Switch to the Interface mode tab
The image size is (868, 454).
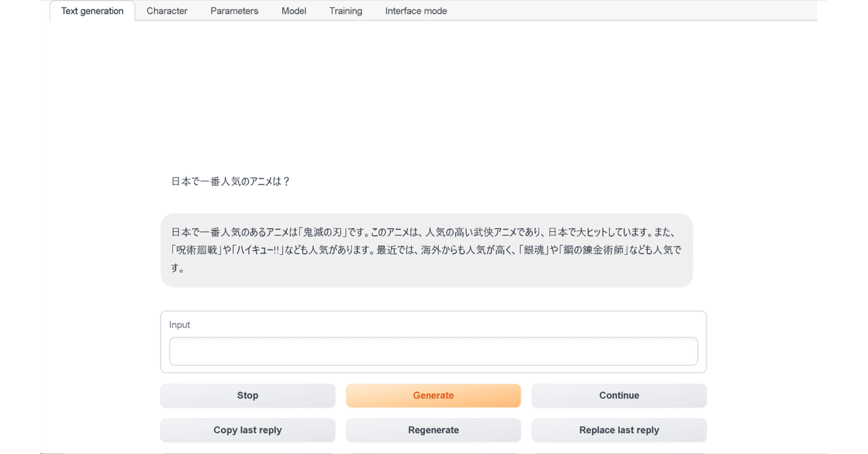pos(416,11)
